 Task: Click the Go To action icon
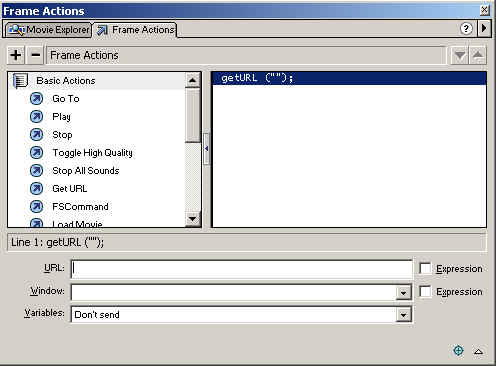coord(36,99)
